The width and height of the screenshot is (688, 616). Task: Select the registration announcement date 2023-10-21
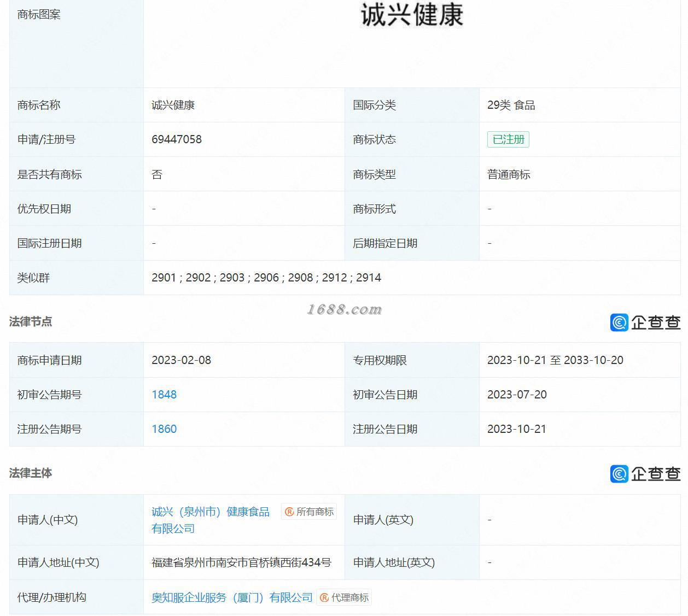[517, 429]
